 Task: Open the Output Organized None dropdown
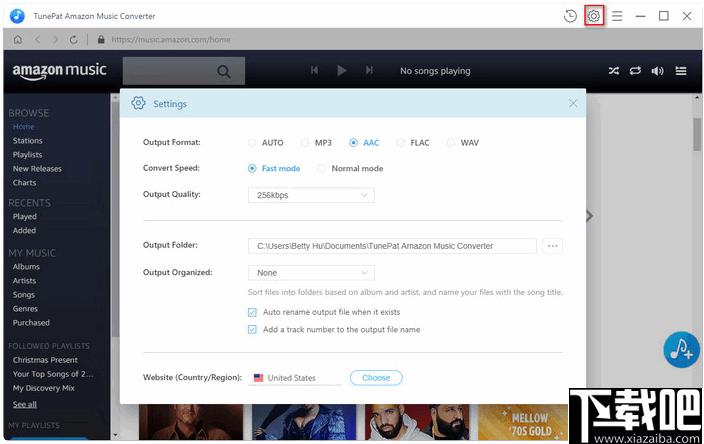pyautogui.click(x=311, y=273)
